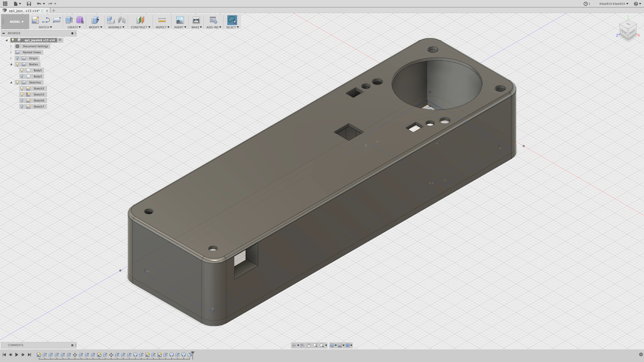Toggle visibility of Body5

tap(22, 70)
